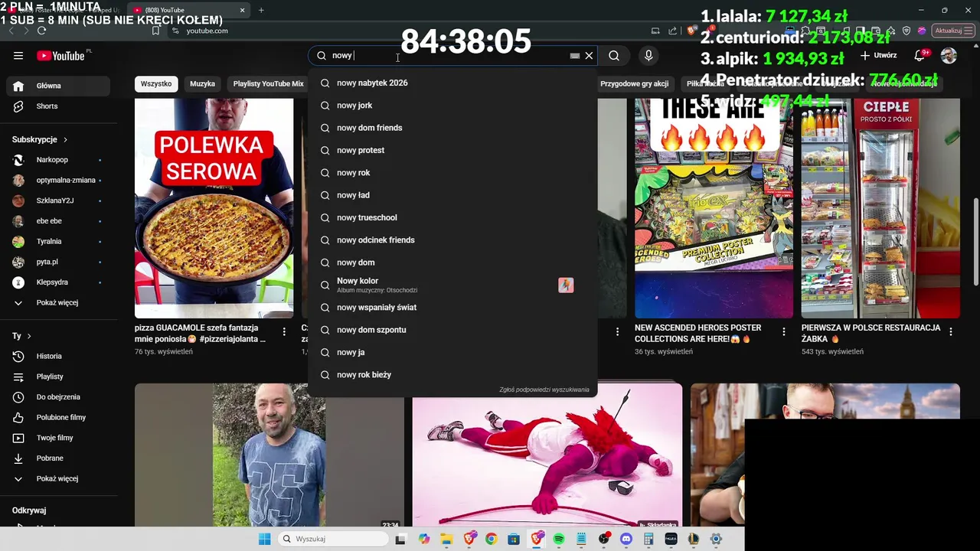Clear the search box with the X icon
This screenshot has height=551, width=980.
coord(589,55)
